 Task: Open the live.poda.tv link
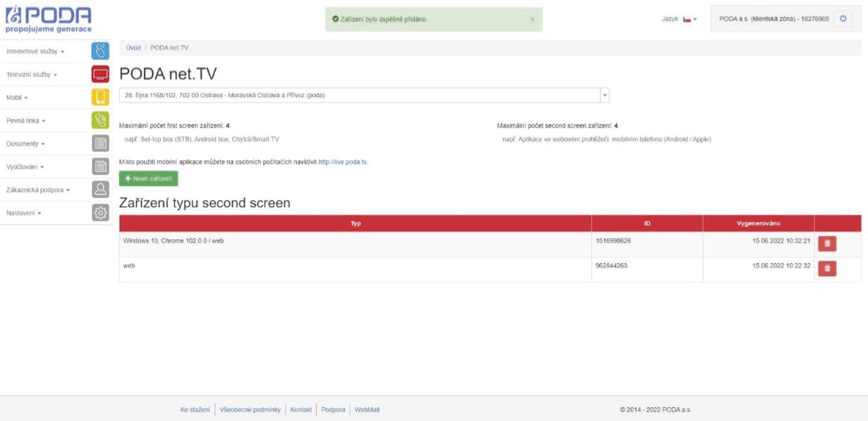pos(343,162)
